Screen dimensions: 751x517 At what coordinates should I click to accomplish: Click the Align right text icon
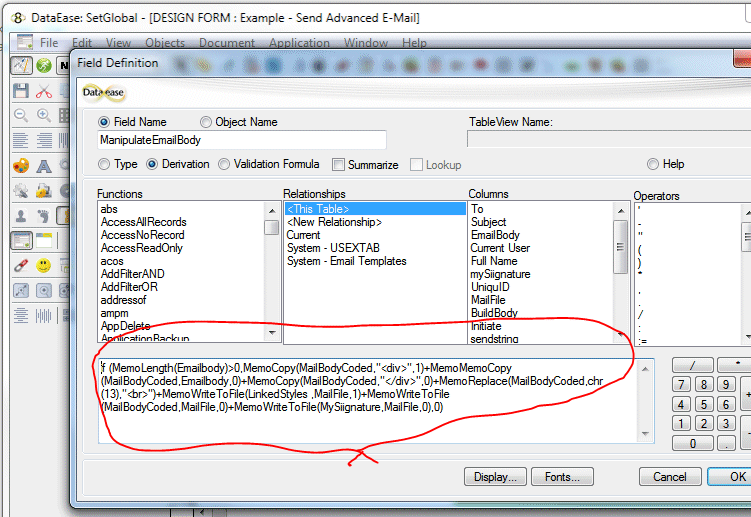point(44,140)
